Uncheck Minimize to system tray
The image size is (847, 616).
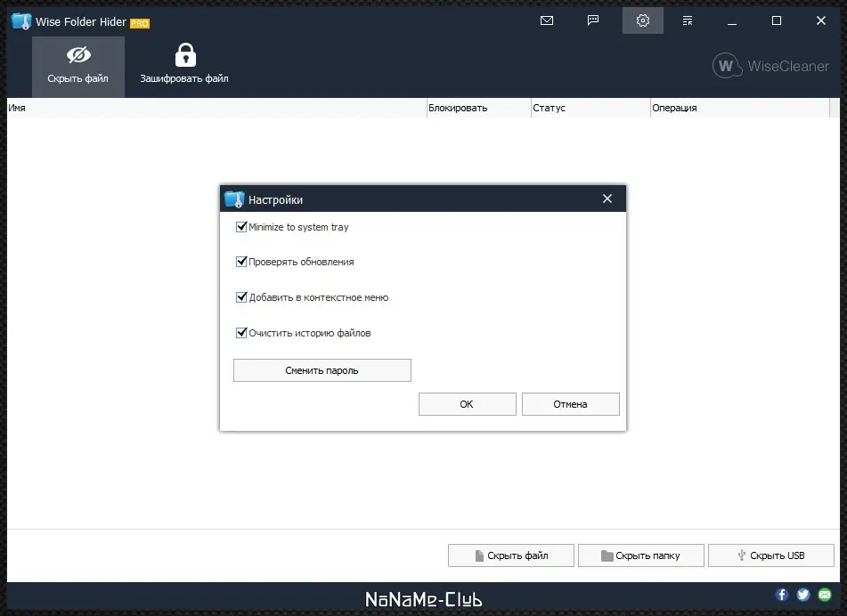pos(241,227)
